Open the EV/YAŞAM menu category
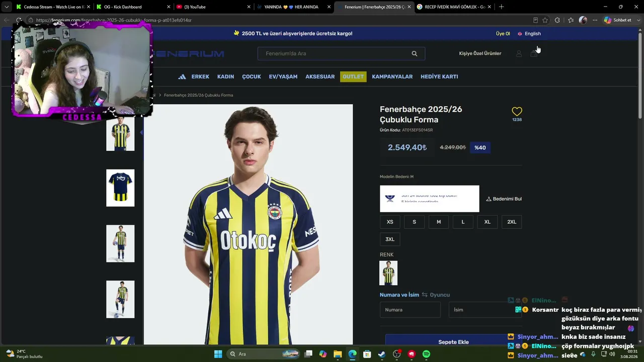Image resolution: width=644 pixels, height=362 pixels. [x=283, y=76]
